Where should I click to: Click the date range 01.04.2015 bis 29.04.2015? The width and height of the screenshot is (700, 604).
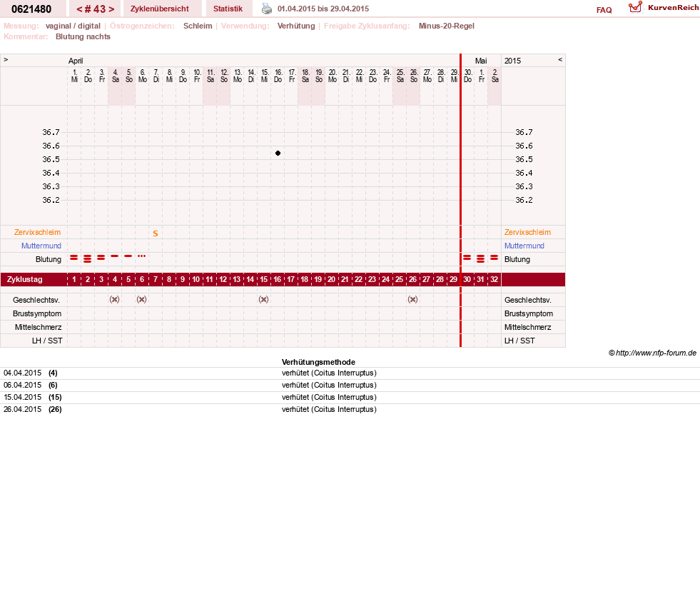[x=323, y=9]
